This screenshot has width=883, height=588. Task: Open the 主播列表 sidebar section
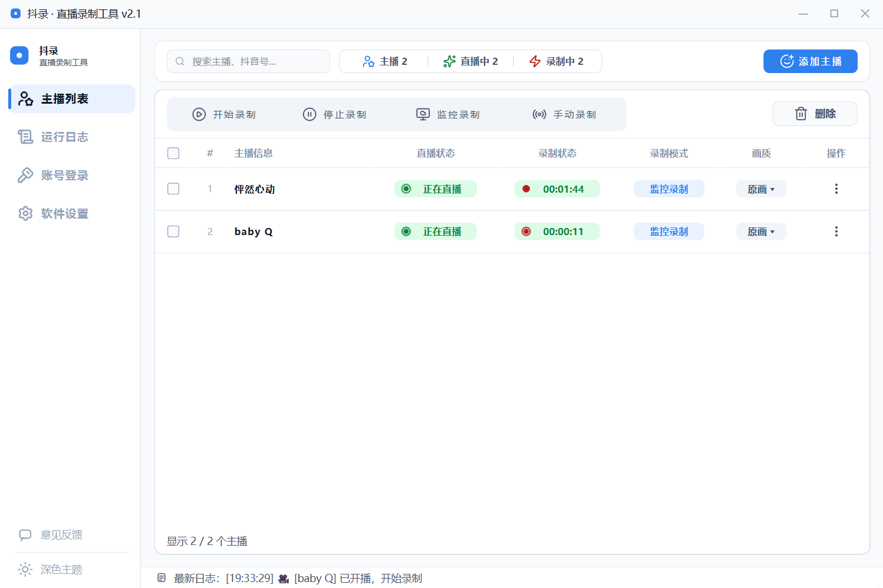coord(72,98)
